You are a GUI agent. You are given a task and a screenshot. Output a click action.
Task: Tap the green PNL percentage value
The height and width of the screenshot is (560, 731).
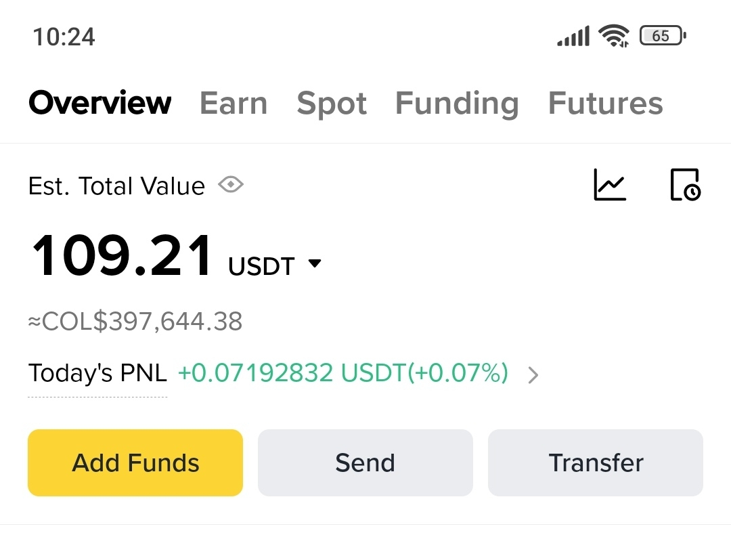342,373
